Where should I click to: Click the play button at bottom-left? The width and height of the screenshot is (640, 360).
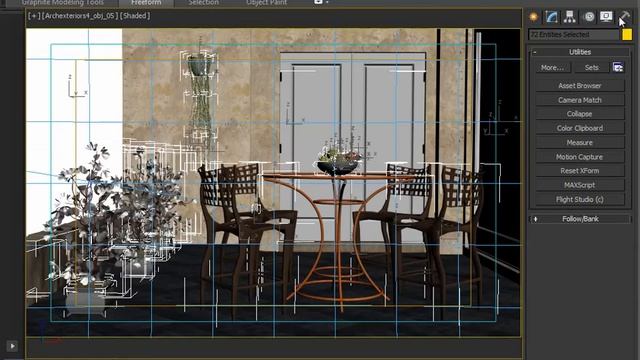[12, 346]
